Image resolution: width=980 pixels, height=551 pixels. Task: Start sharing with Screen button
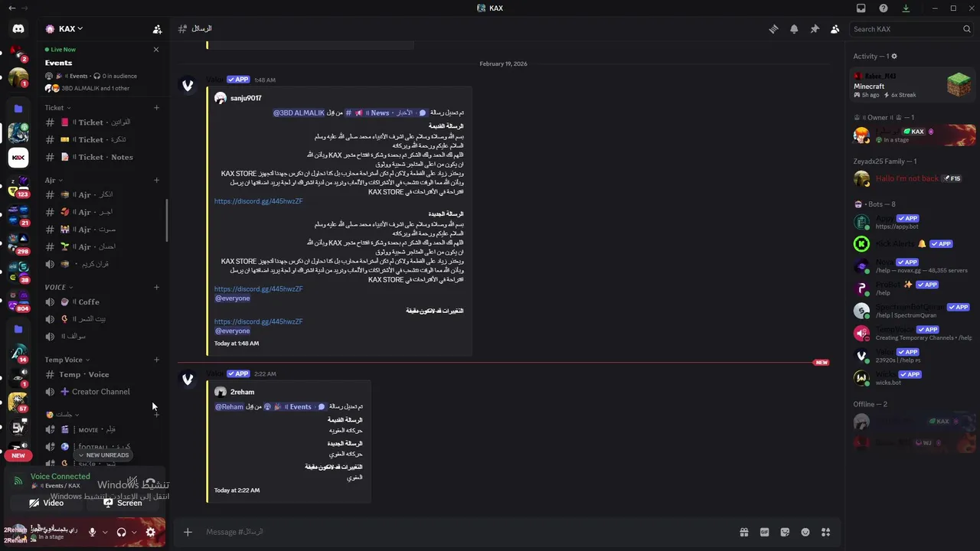[122, 503]
